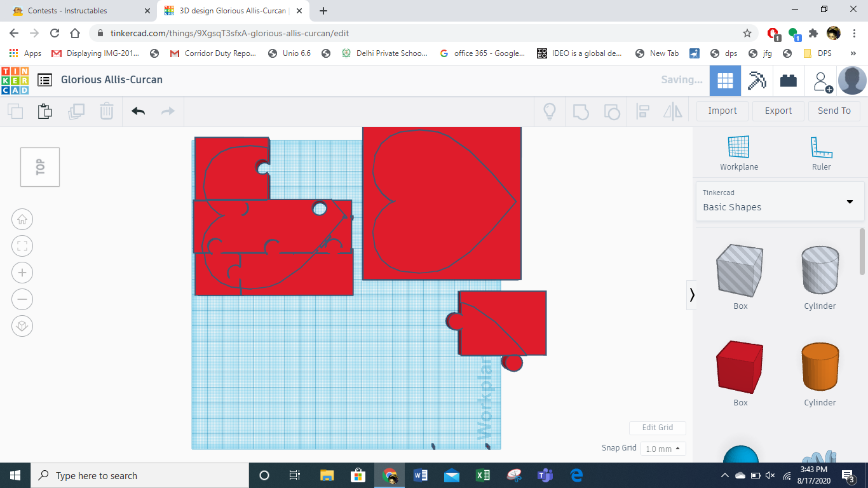Image resolution: width=868 pixels, height=488 pixels.
Task: Show all hidden objects via lightbulb icon
Action: tap(549, 111)
